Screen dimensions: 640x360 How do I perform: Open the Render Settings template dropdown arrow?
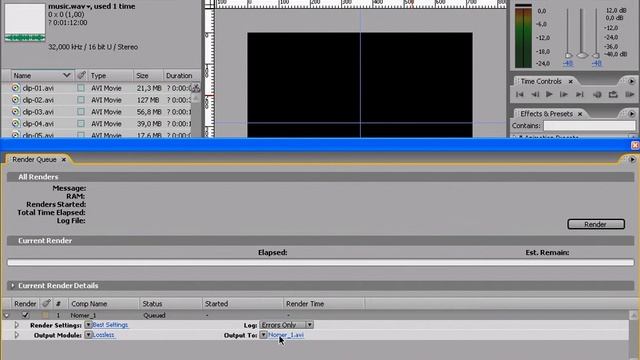tap(88, 325)
